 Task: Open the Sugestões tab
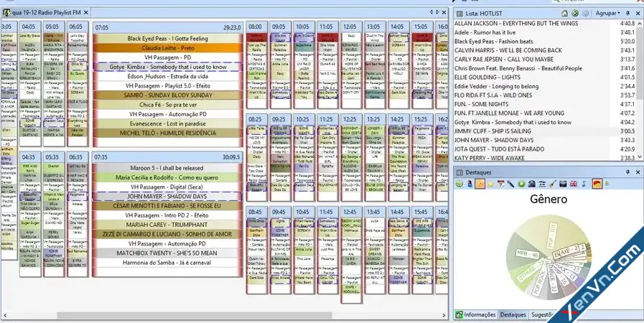[x=543, y=315]
